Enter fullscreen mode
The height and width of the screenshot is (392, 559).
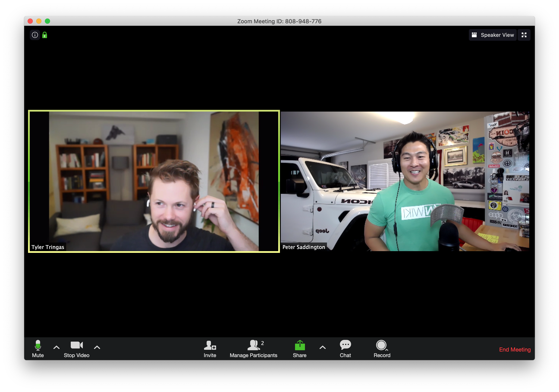(x=524, y=35)
